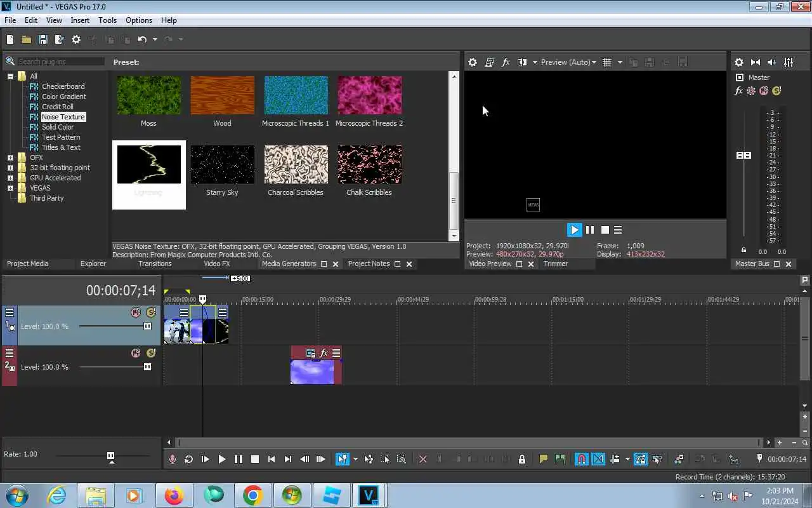Screen dimensions: 812x508
Task: Start playback in Video Preview
Action: tap(574, 230)
